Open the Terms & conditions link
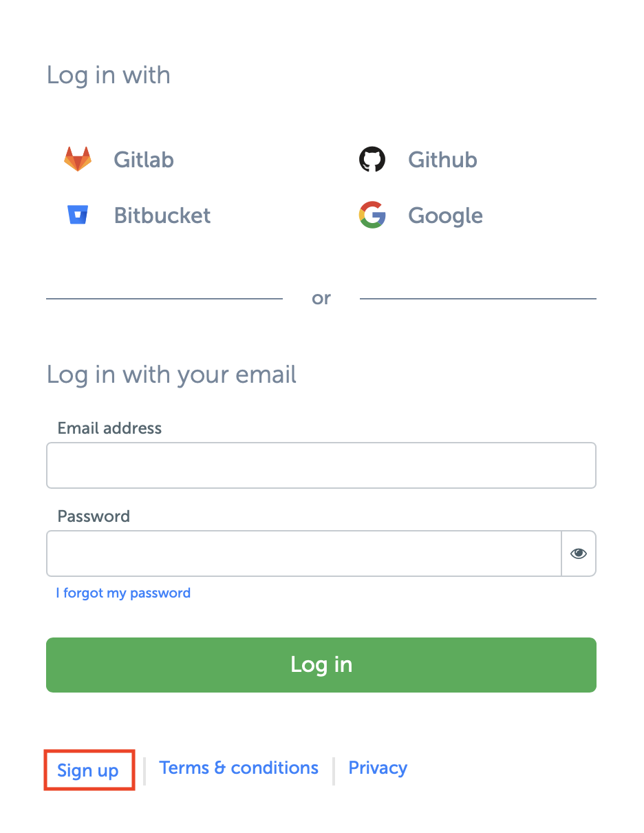 (239, 768)
